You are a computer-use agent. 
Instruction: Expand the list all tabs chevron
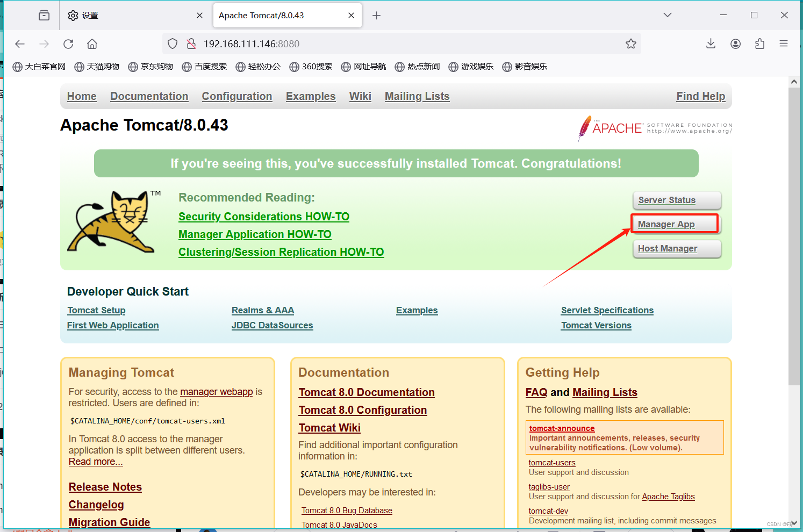pos(668,15)
